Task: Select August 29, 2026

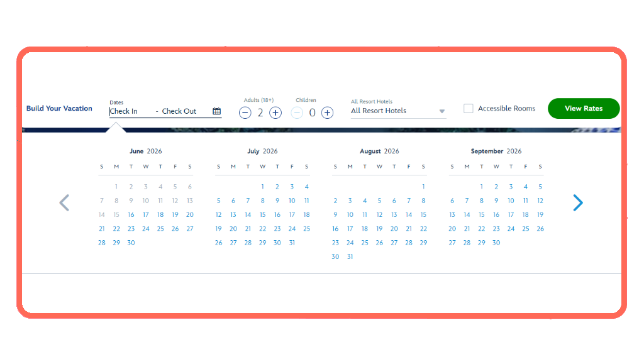Action: (423, 243)
